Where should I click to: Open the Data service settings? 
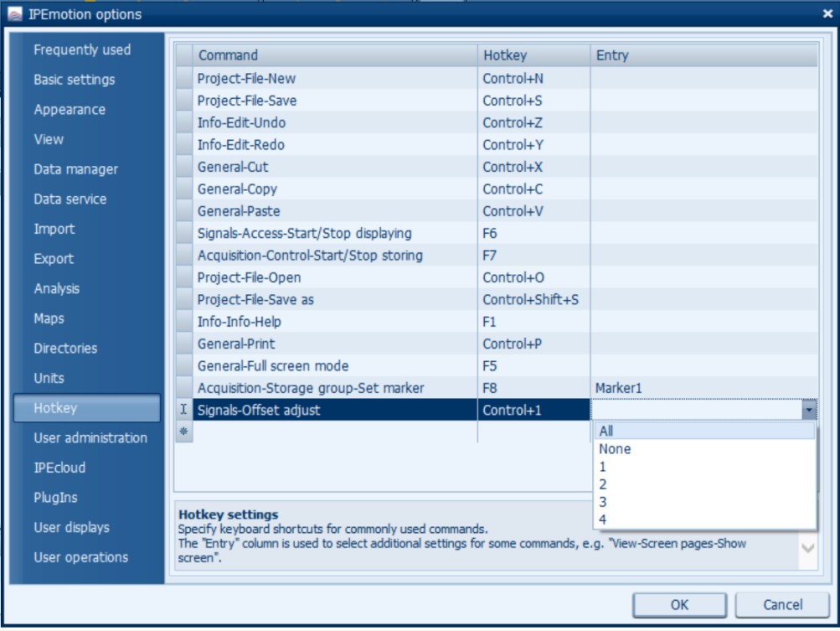coord(70,199)
